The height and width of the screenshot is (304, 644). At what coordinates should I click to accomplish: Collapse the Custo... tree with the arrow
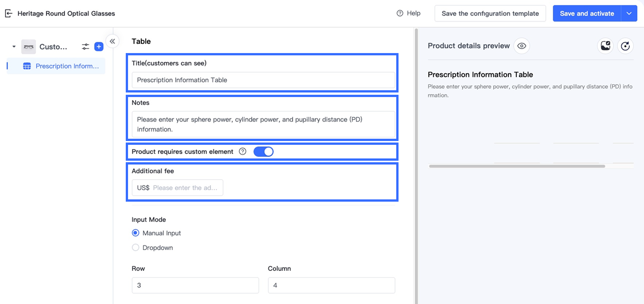click(14, 47)
